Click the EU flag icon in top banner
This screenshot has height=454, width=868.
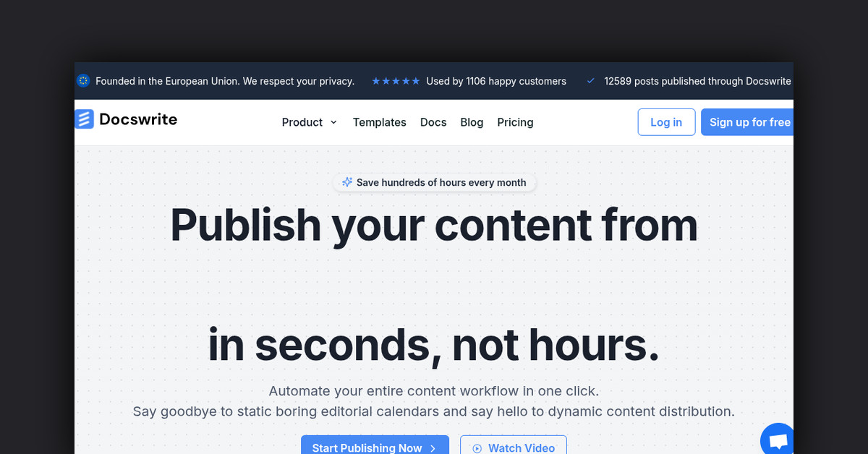coord(83,81)
